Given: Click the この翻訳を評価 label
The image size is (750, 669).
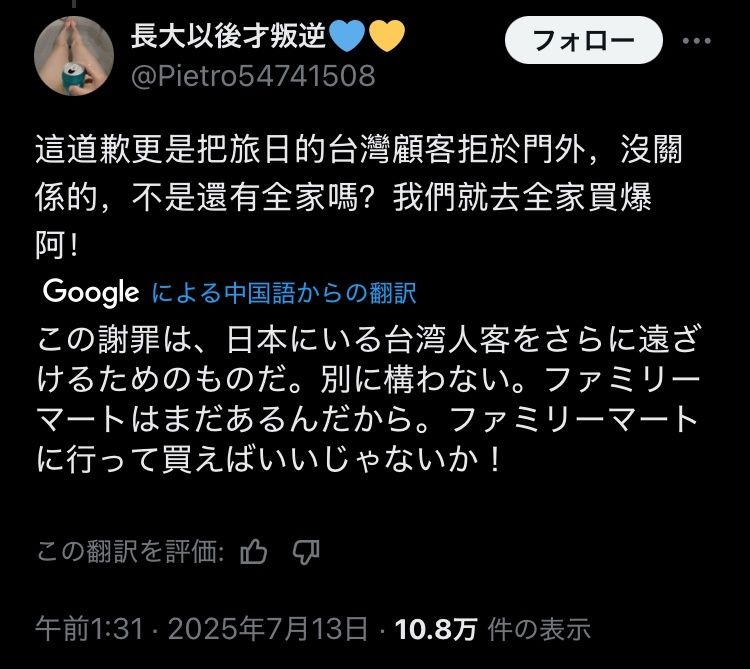Looking at the screenshot, I should point(131,552).
